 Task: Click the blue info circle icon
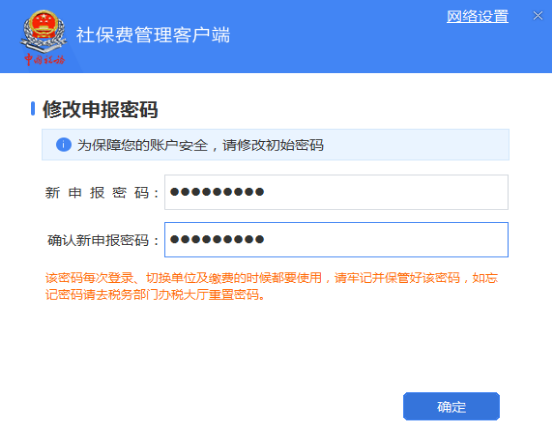click(x=64, y=145)
